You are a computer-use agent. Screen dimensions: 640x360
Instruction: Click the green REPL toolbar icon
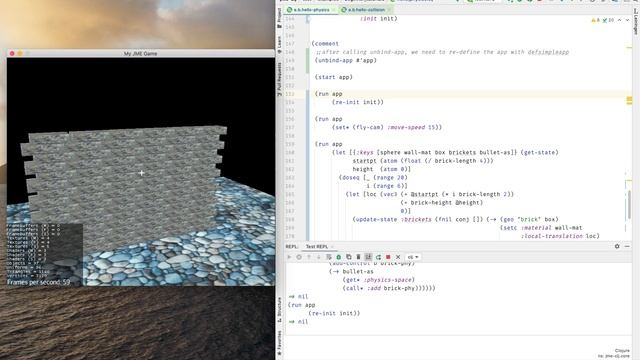pos(339,257)
